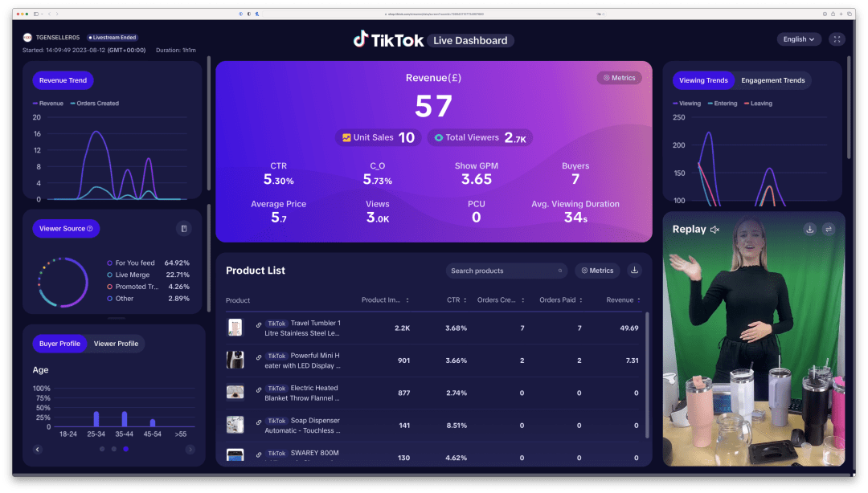Click the Product List vertical scrollbar
This screenshot has width=868, height=493.
pyautogui.click(x=646, y=377)
